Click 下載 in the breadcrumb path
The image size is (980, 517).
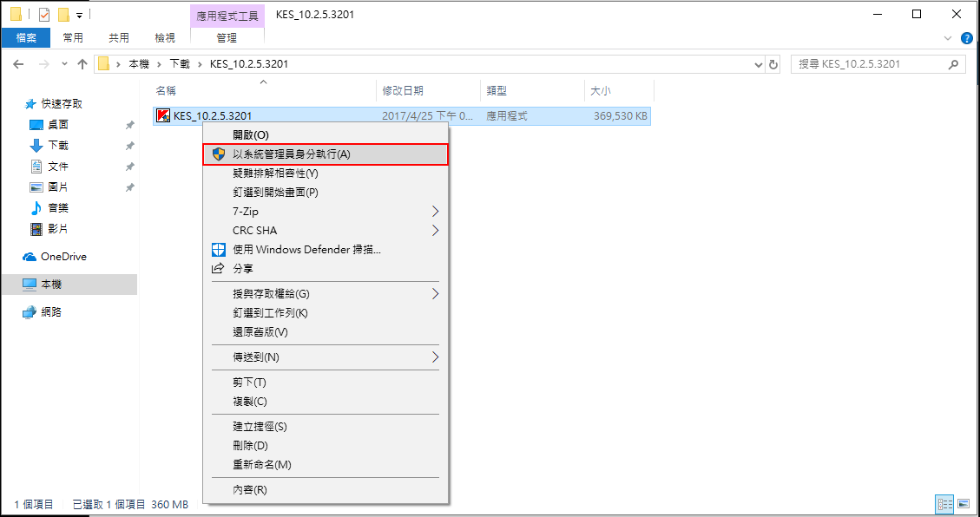click(179, 64)
